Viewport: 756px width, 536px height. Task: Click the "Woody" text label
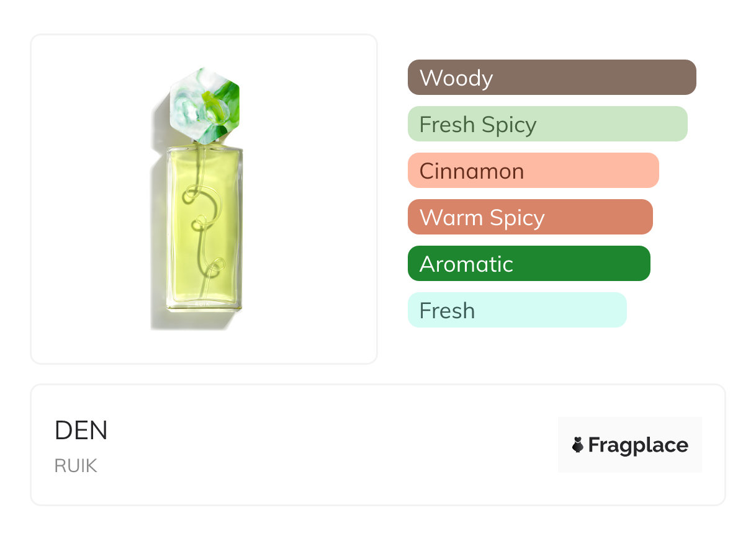456,78
